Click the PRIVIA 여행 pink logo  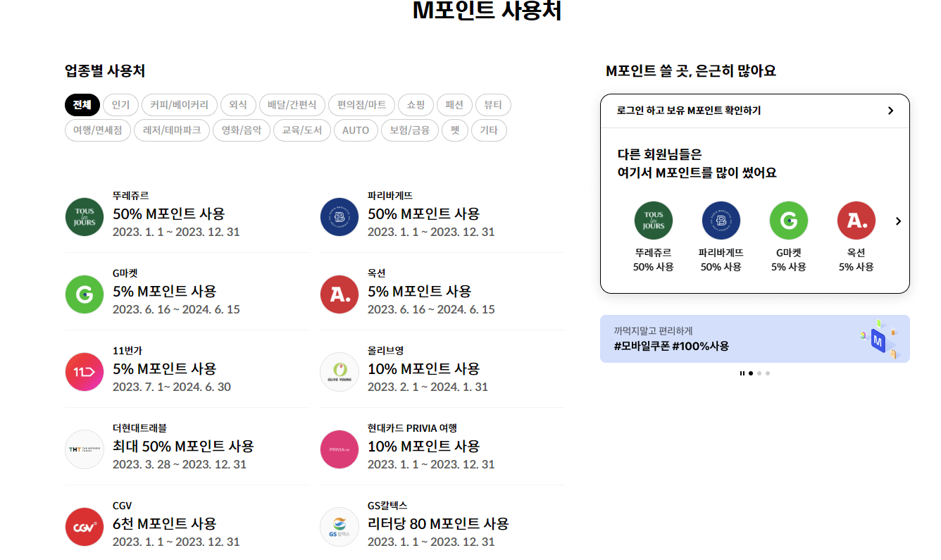pos(339,449)
